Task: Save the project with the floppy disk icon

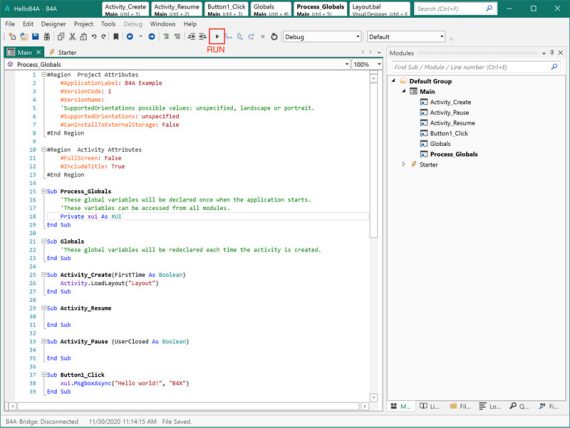Action: tap(35, 36)
